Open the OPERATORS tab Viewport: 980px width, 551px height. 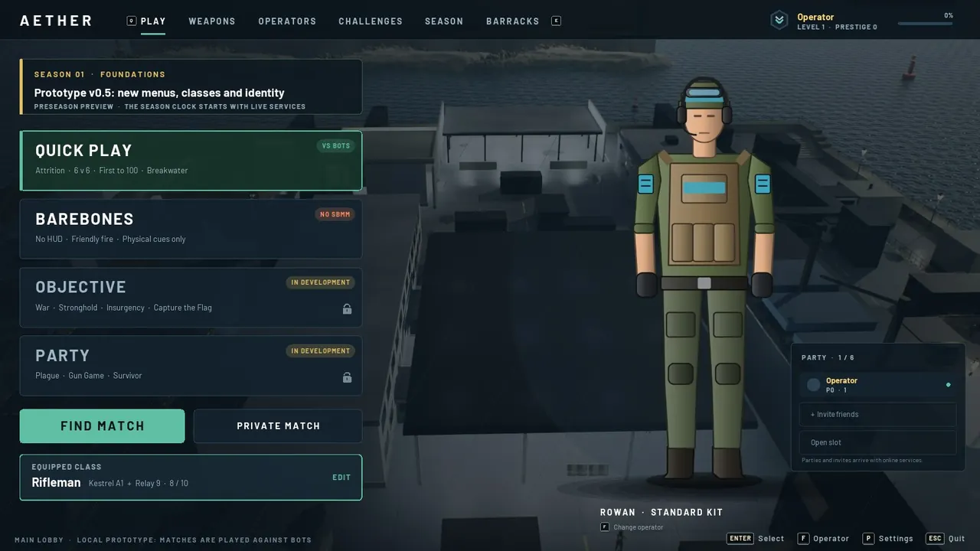click(287, 21)
